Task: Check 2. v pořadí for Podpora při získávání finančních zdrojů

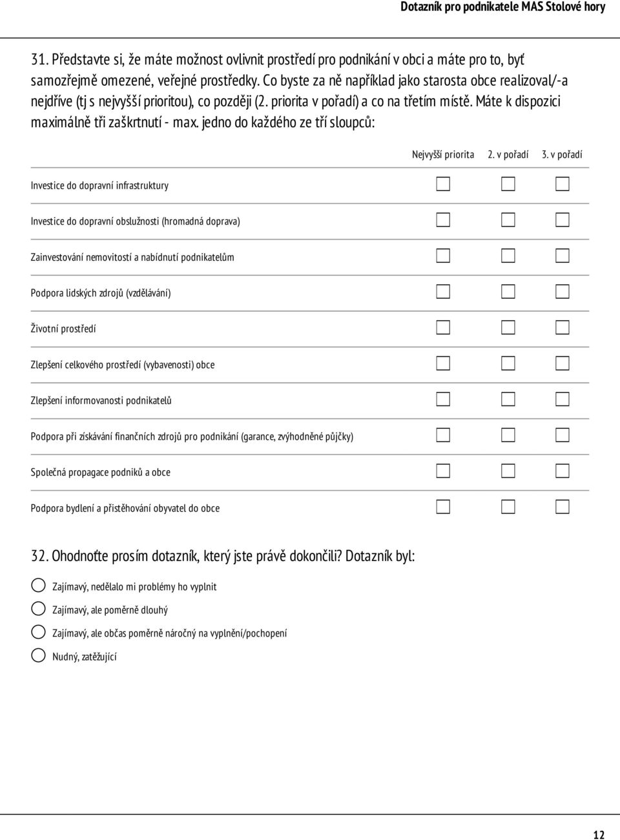Action: [508, 435]
